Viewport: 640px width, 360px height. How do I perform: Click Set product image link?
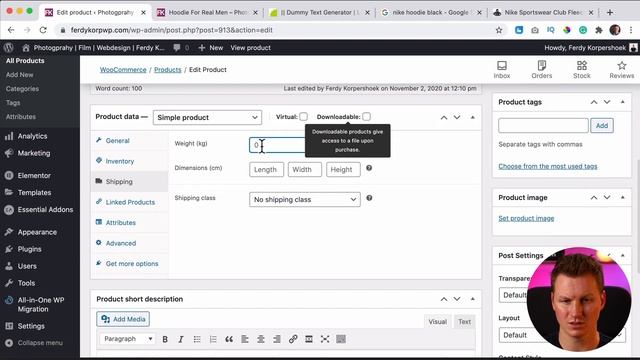pyautogui.click(x=526, y=218)
